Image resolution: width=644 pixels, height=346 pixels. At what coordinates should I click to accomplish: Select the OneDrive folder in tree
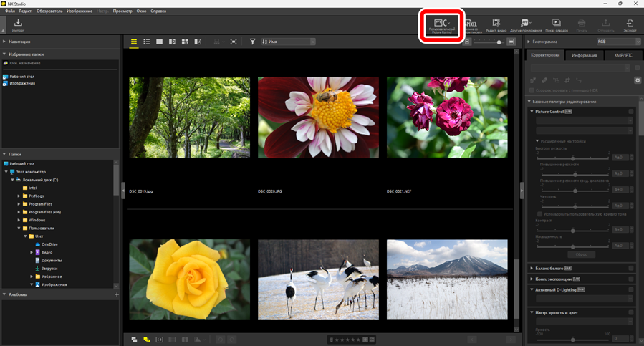coord(49,244)
